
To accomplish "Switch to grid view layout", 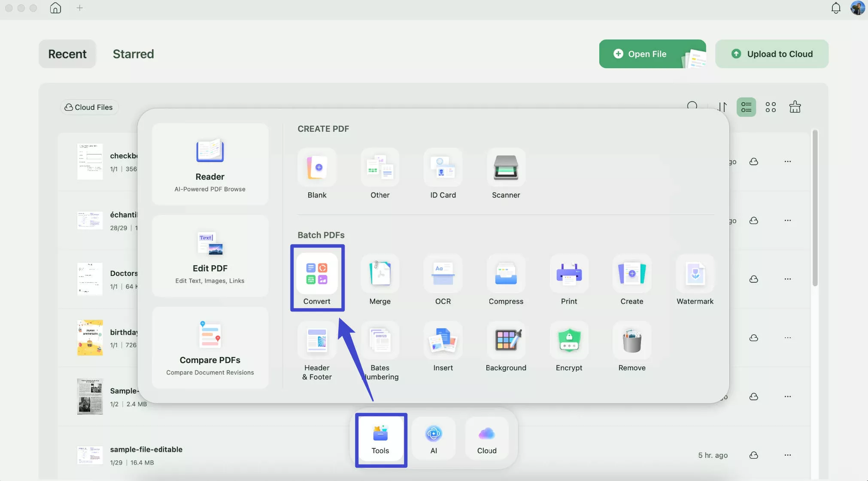I will tap(771, 107).
